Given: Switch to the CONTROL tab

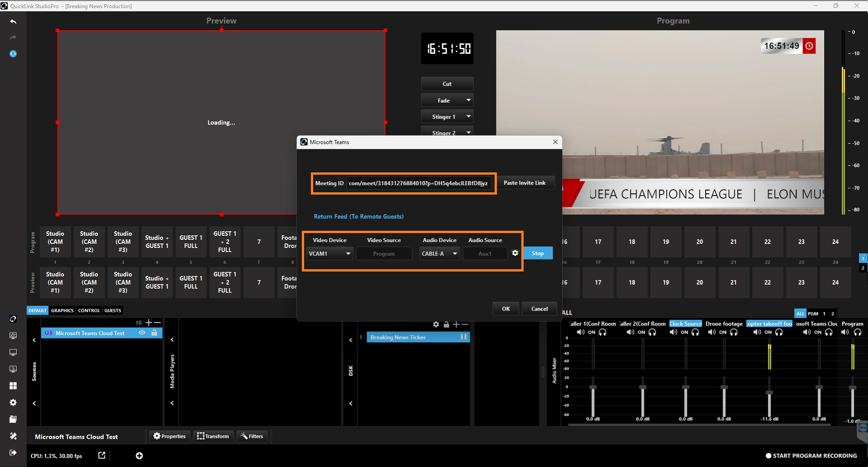Looking at the screenshot, I should 89,310.
